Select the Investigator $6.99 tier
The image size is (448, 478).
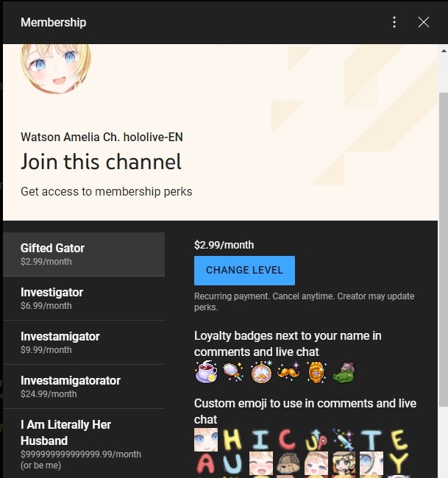pos(84,299)
